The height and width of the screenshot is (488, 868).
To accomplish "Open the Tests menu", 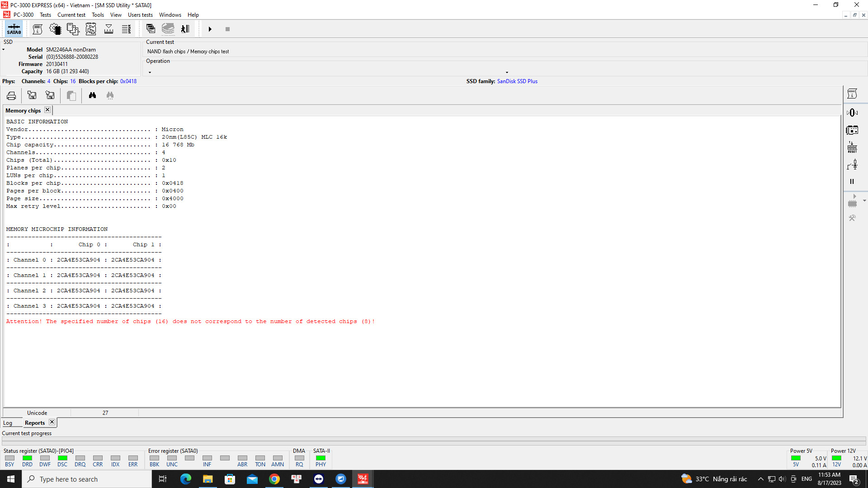I will tap(45, 15).
